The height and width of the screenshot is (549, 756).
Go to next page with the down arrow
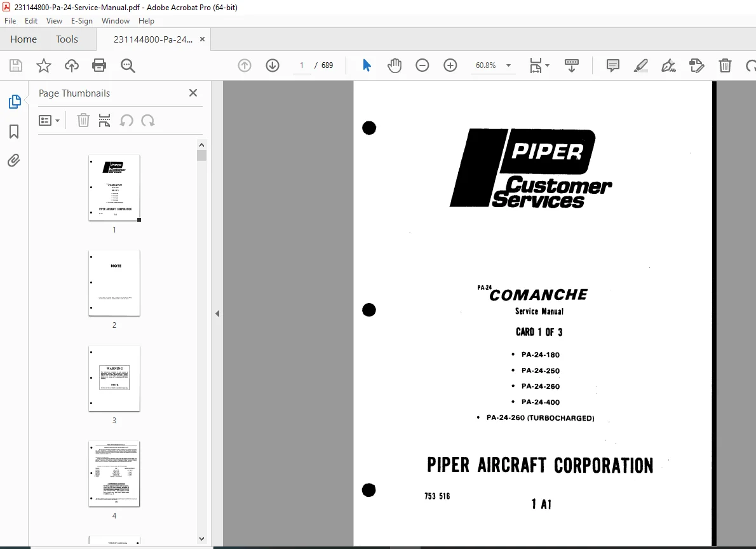pos(273,65)
